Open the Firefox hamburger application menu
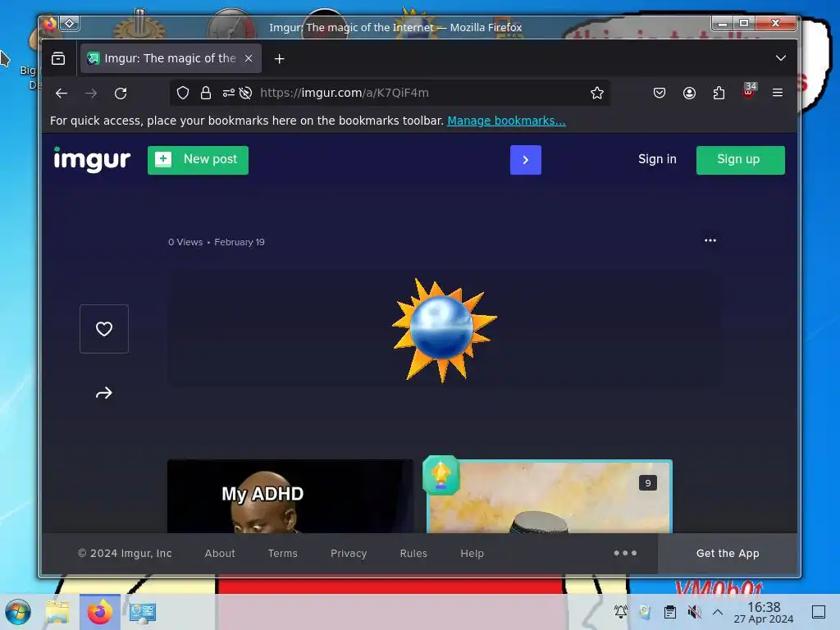Screen dimensions: 840x630 click(x=778, y=93)
